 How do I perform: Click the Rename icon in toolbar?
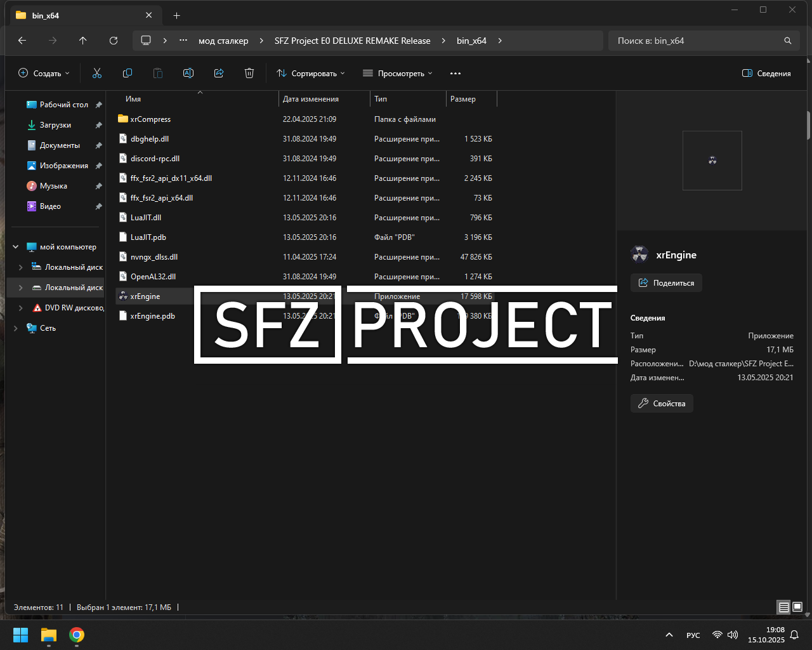(188, 74)
